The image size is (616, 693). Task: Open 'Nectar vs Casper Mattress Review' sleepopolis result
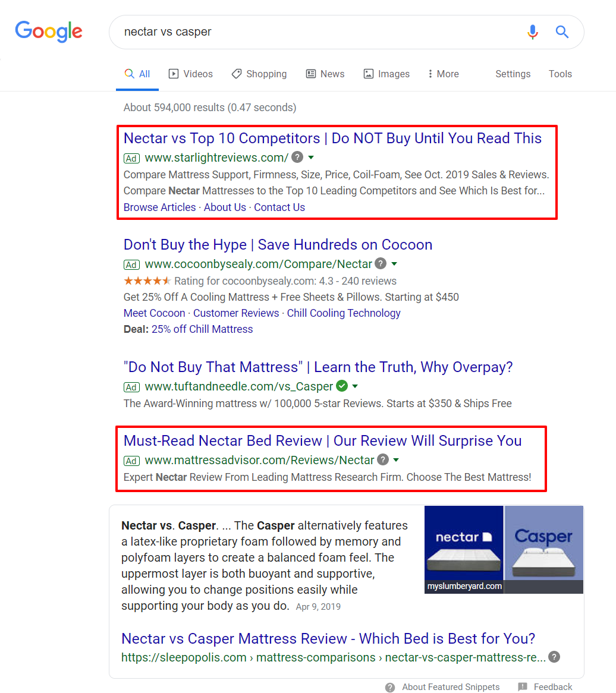coord(328,639)
